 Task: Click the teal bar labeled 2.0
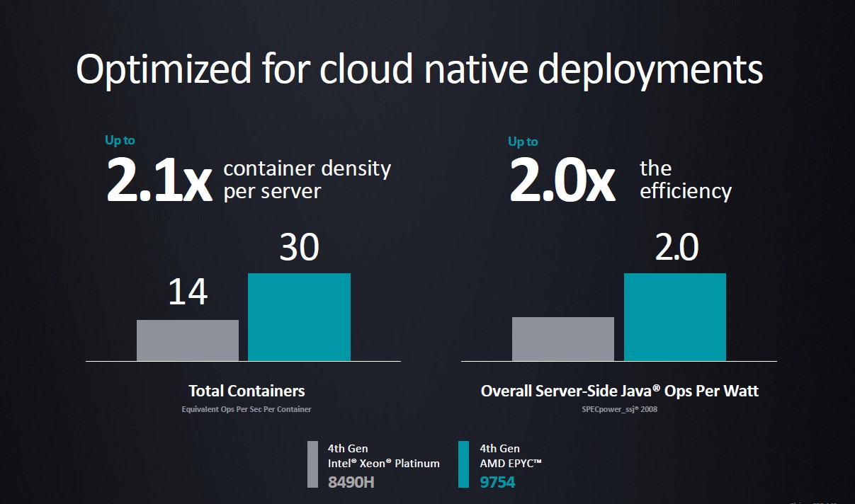point(674,317)
